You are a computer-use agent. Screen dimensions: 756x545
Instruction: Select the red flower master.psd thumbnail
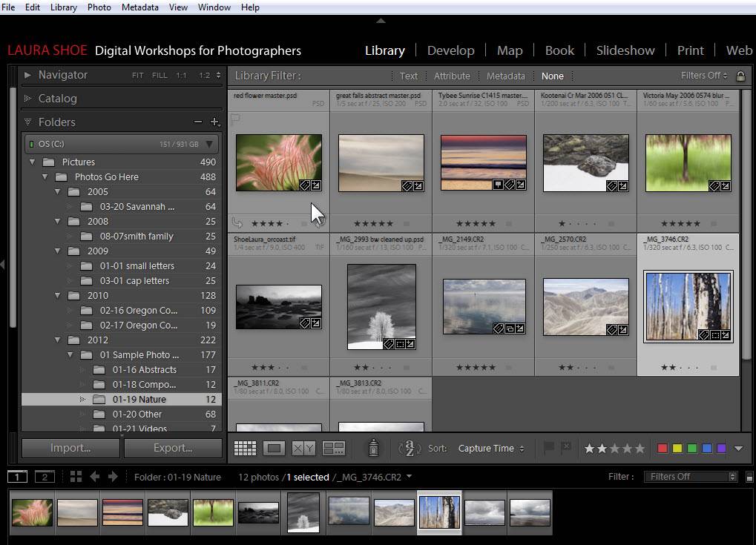(x=279, y=162)
